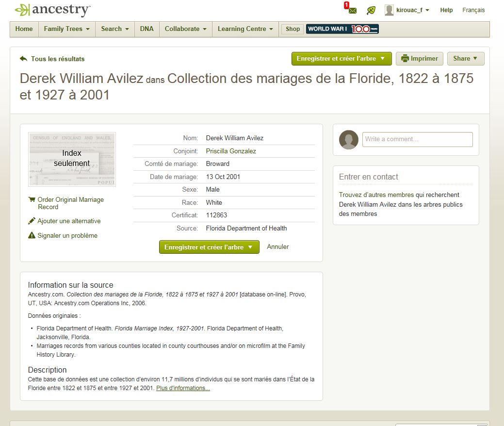Click the Imprimer button
Screen dimensions: 504x426
tap(420, 59)
